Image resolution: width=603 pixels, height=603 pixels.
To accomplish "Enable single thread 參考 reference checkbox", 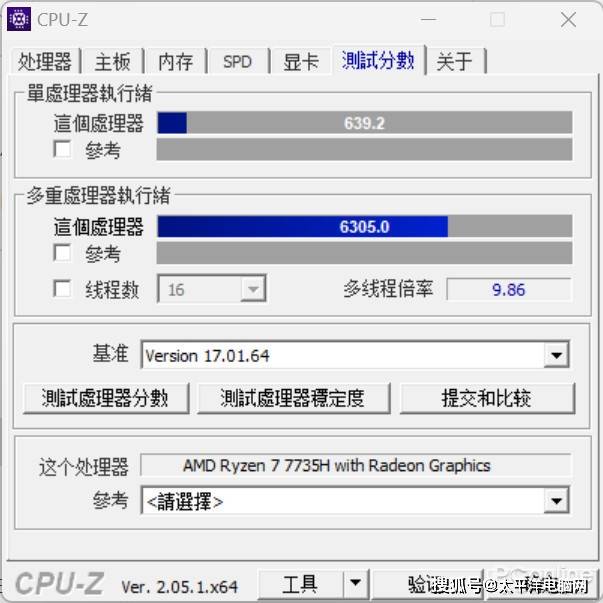I will [x=62, y=149].
